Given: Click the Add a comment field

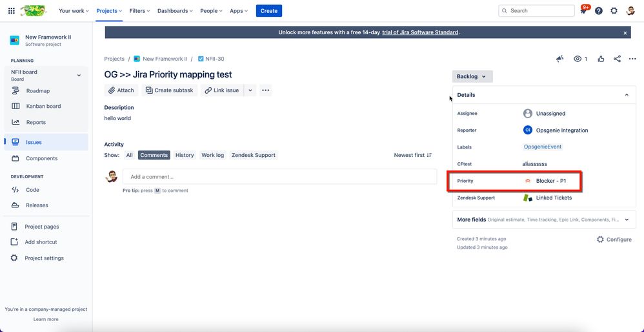Looking at the screenshot, I should point(279,177).
